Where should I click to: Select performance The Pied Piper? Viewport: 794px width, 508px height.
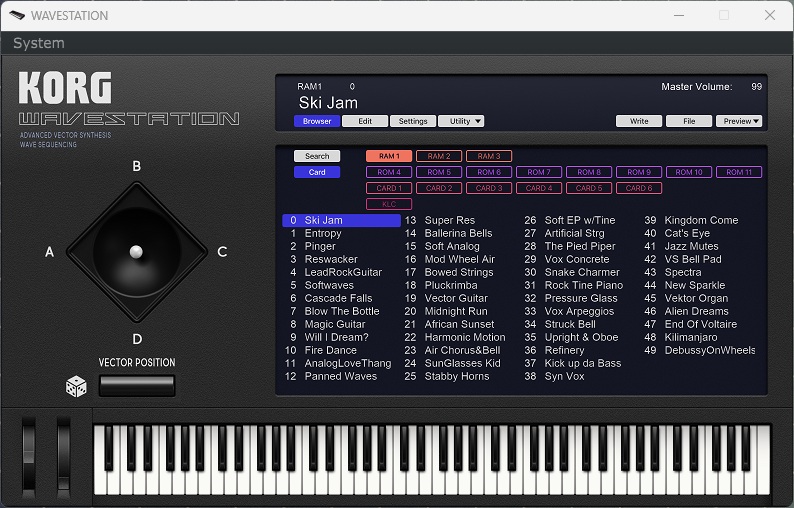coord(579,246)
